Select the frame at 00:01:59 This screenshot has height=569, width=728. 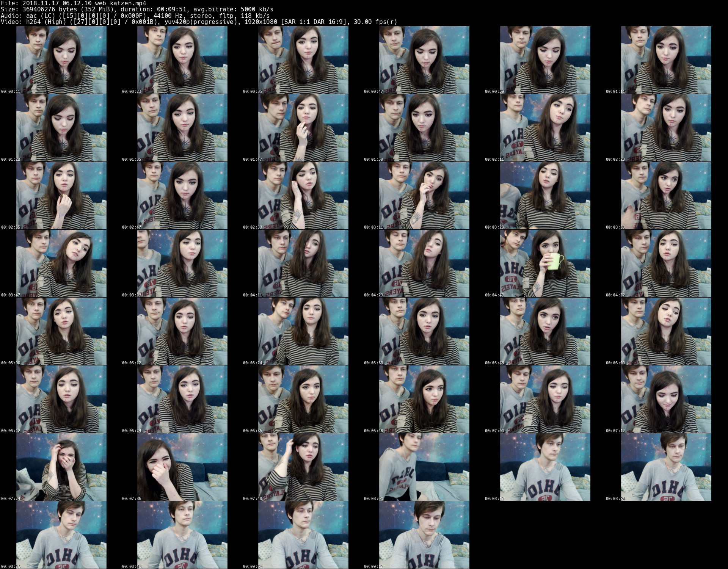click(x=424, y=128)
